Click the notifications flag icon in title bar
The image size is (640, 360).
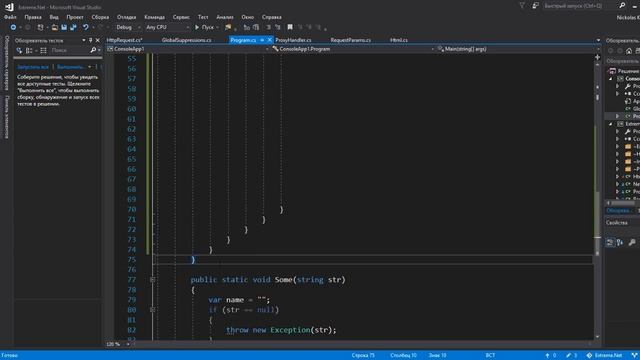point(522,6)
